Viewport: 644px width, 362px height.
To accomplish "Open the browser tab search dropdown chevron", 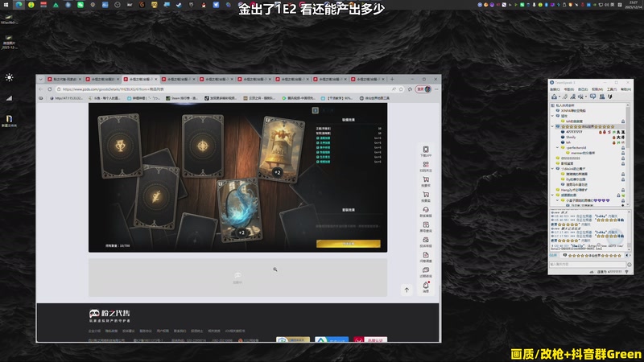I will point(41,79).
